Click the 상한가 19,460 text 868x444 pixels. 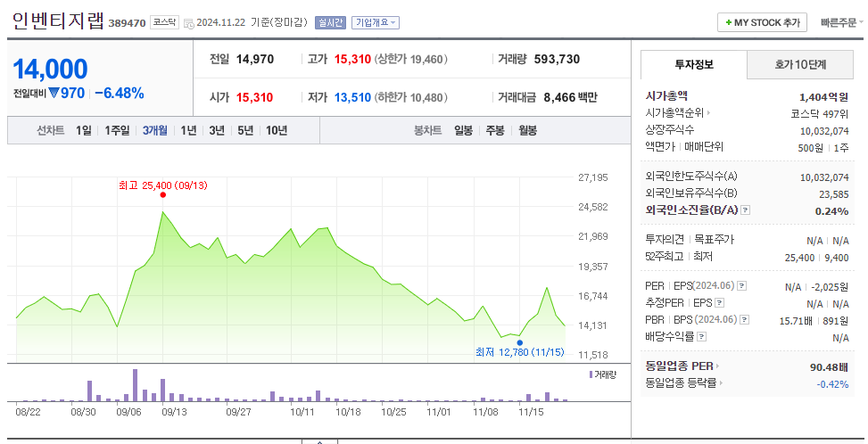tap(410, 59)
